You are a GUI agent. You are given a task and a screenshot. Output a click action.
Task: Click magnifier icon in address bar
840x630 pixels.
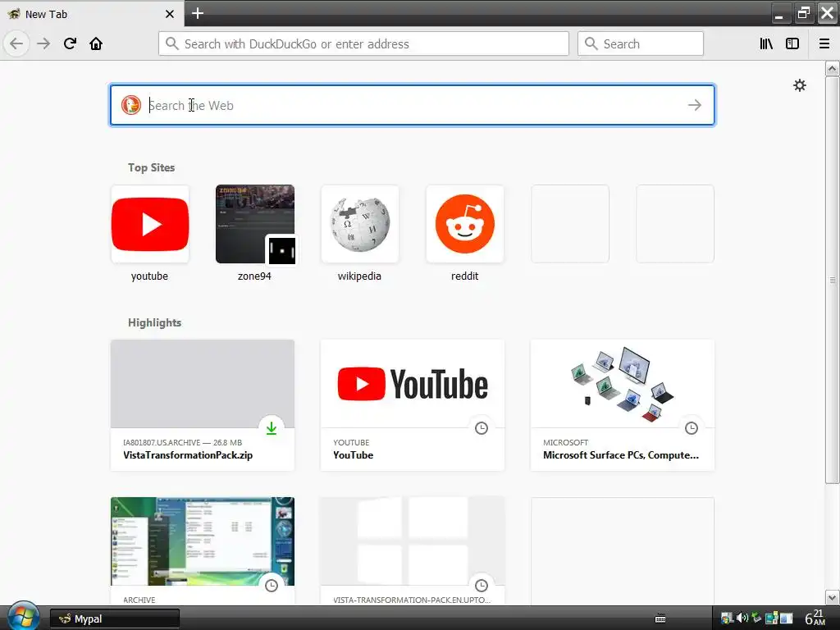[171, 43]
